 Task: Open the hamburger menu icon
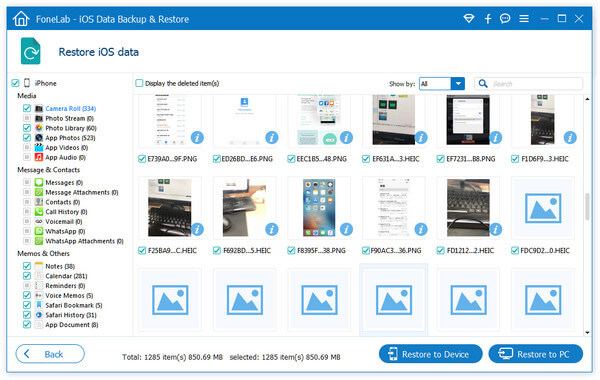pos(524,18)
